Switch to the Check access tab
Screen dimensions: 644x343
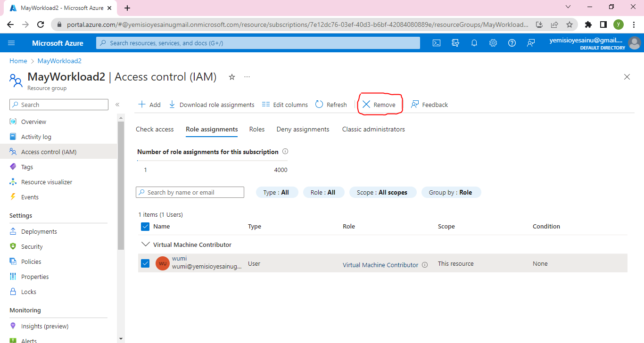[155, 129]
